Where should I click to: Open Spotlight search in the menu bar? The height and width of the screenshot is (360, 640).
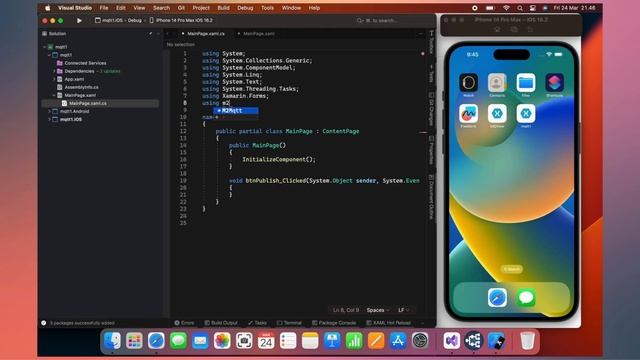tap(520, 8)
